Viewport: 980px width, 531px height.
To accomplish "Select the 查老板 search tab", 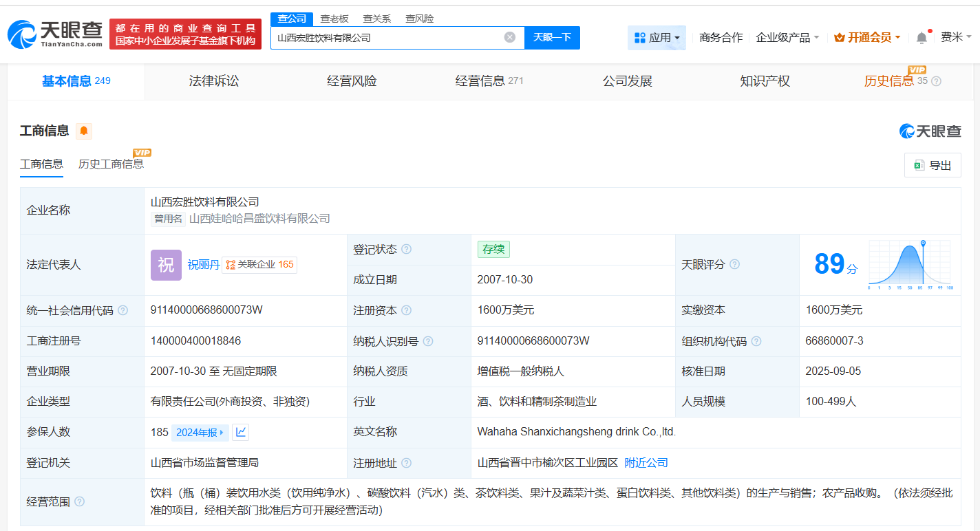I will (x=334, y=19).
